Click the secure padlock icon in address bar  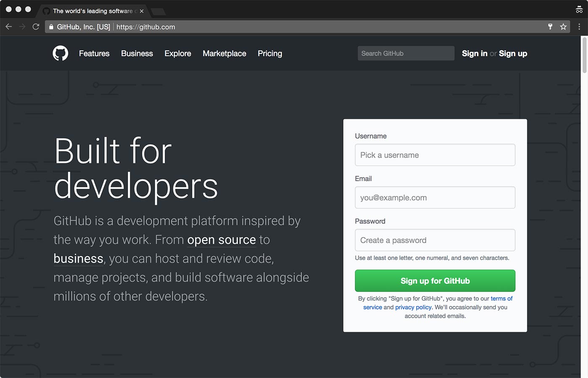pyautogui.click(x=51, y=27)
